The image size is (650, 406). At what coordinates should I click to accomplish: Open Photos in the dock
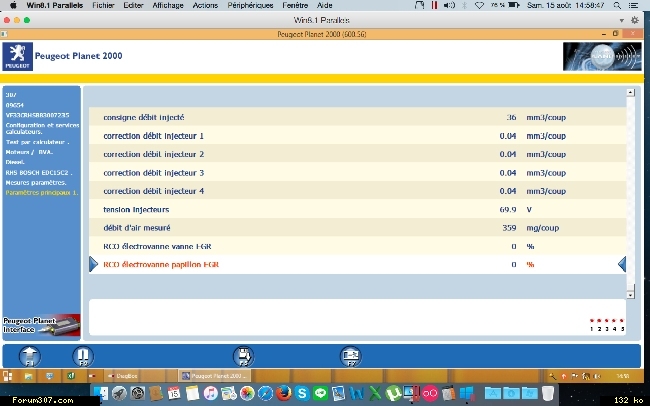[x=247, y=393]
